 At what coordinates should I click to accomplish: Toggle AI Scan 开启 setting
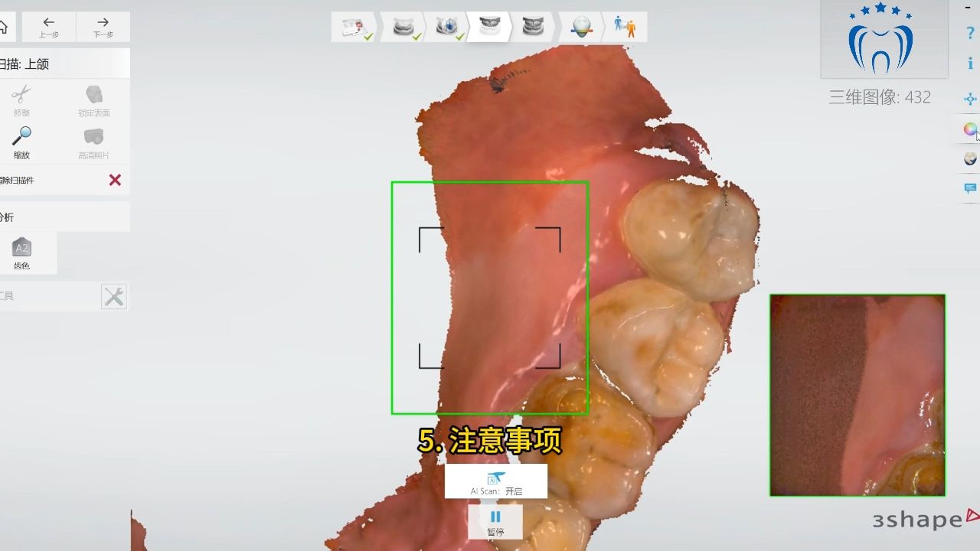[496, 481]
